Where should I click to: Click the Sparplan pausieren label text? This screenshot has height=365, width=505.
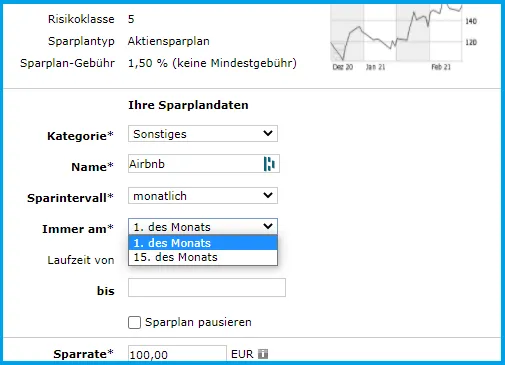198,322
